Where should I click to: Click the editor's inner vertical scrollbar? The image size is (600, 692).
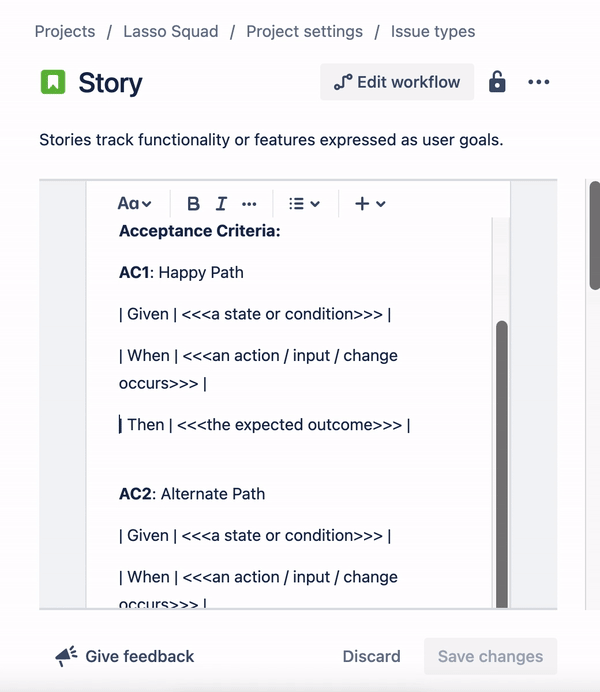pos(502,463)
